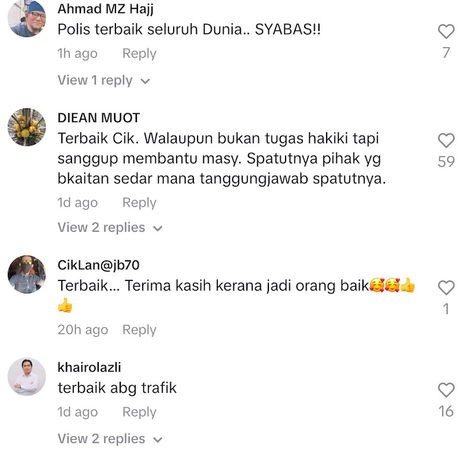
Task: Expand 'View 2 replies' under khairolazli's comment
Action: pyautogui.click(x=110, y=439)
